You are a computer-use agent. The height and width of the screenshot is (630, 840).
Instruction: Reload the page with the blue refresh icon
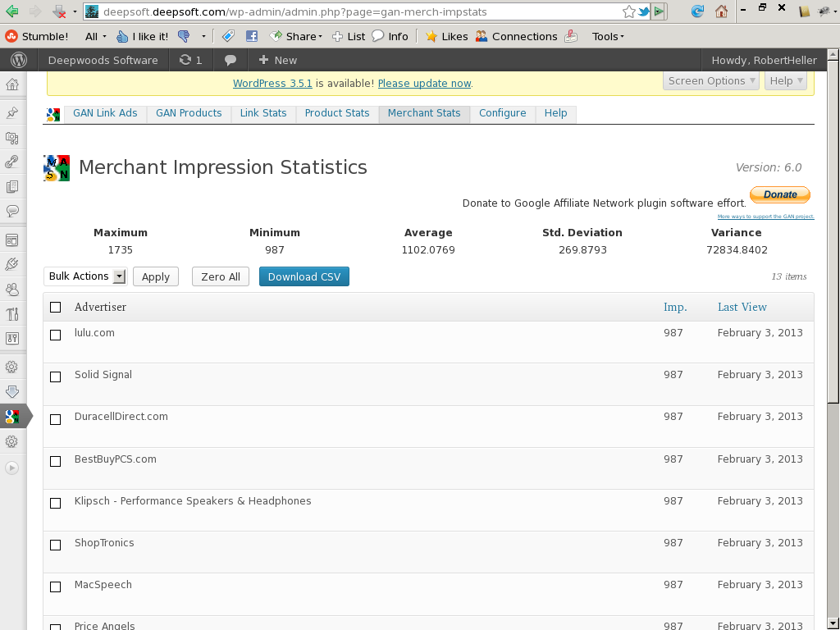(697, 11)
